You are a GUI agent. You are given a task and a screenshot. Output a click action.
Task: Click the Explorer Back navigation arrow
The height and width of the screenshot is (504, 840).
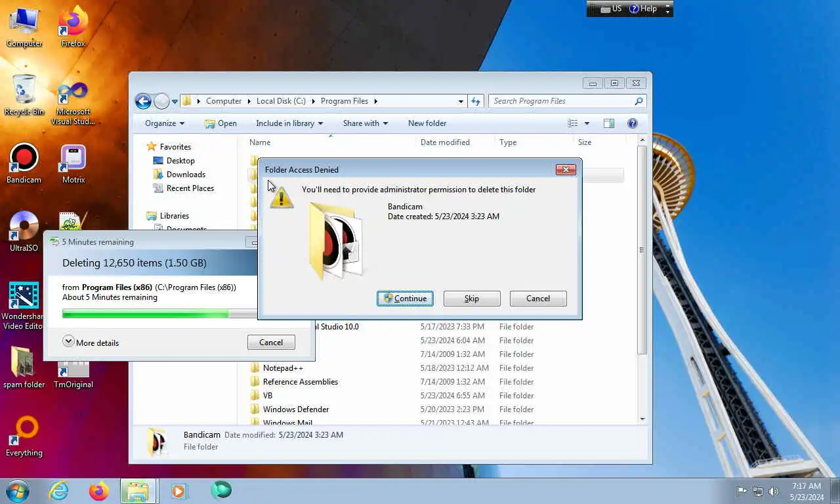(x=143, y=101)
